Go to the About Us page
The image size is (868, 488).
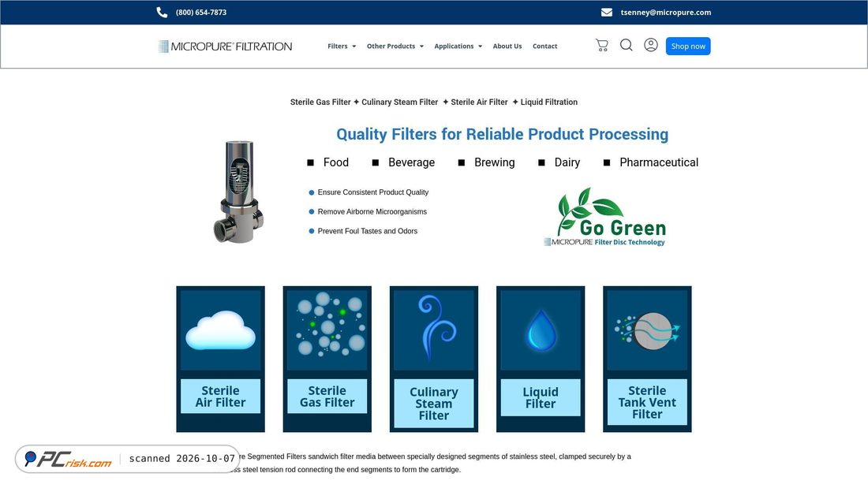point(507,47)
